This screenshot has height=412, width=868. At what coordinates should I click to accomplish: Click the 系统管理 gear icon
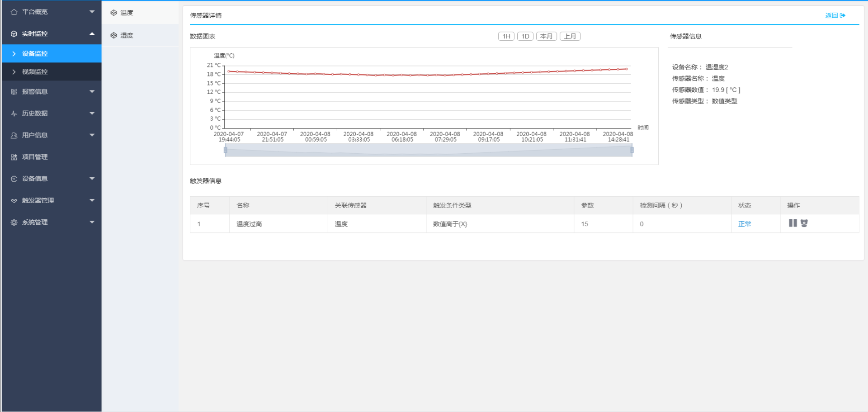pos(14,223)
